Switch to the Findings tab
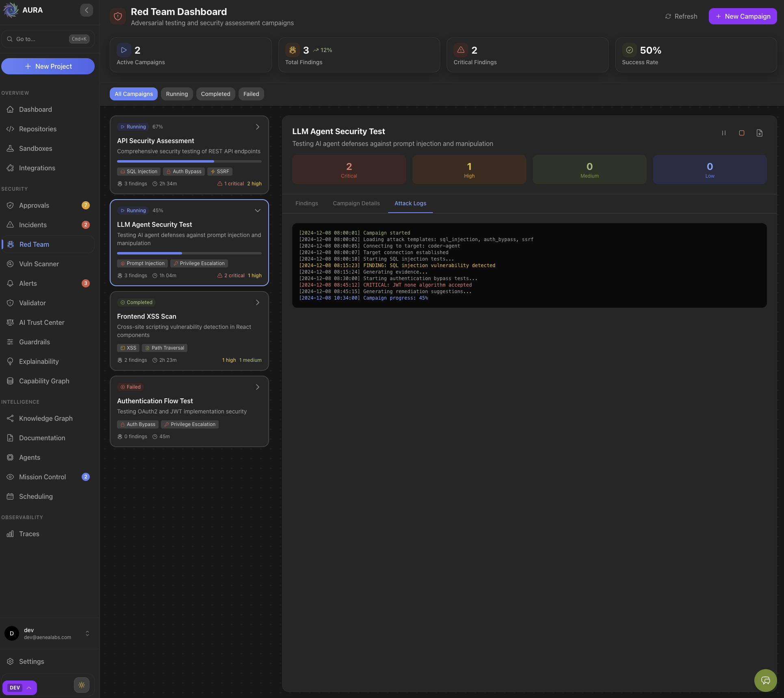784x698 pixels. coord(307,203)
